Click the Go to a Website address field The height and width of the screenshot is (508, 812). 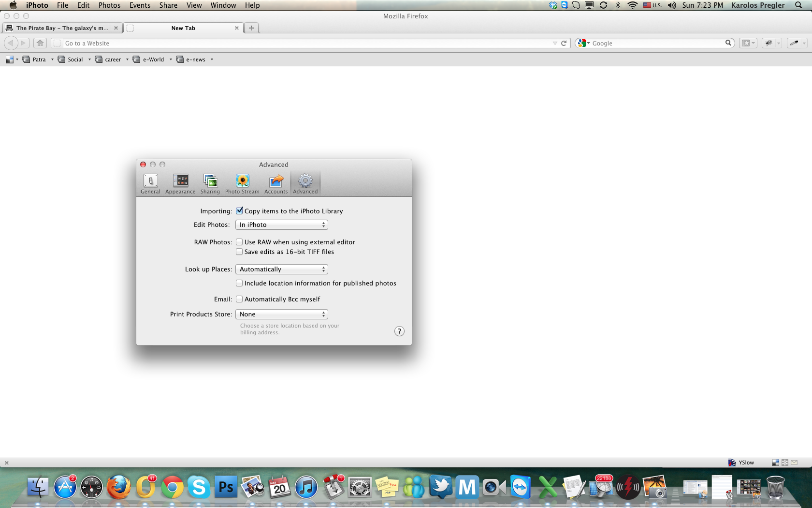click(x=309, y=43)
